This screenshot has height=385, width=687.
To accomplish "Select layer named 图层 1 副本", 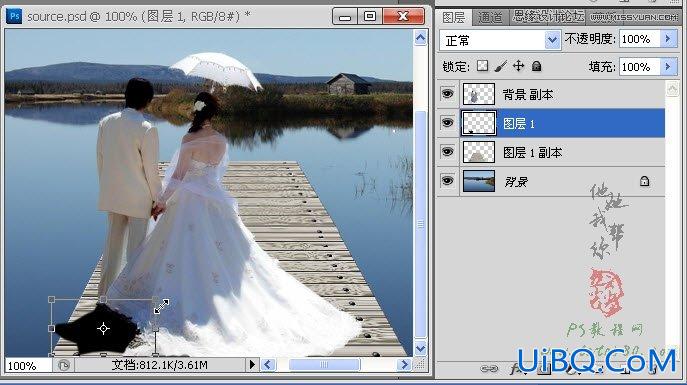I will coord(532,152).
